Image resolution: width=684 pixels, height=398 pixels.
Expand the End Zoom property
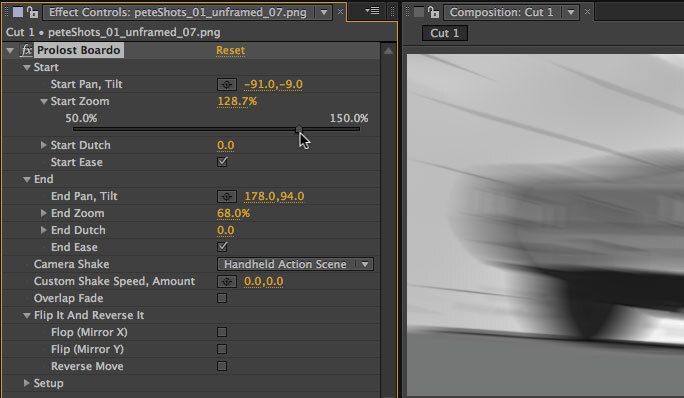(x=43, y=213)
